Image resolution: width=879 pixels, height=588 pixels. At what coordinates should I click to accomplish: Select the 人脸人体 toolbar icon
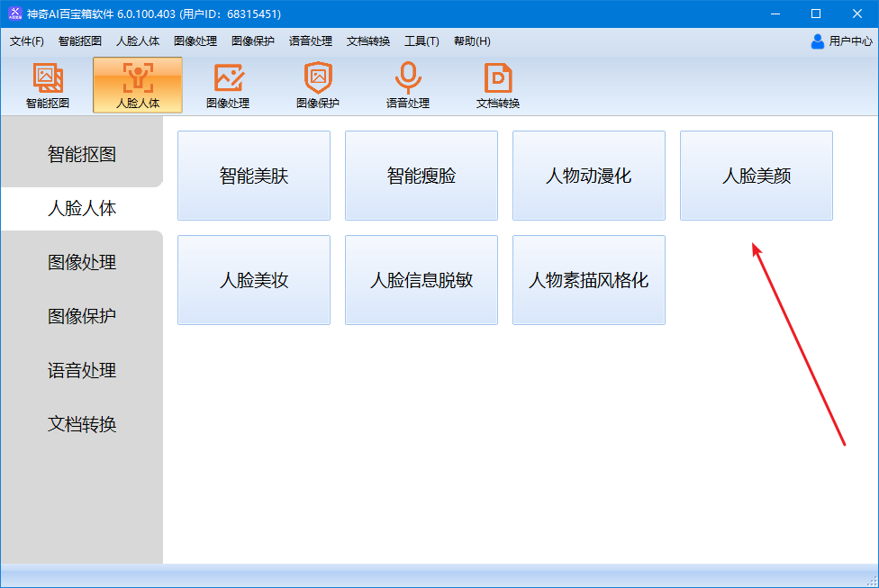coord(138,86)
